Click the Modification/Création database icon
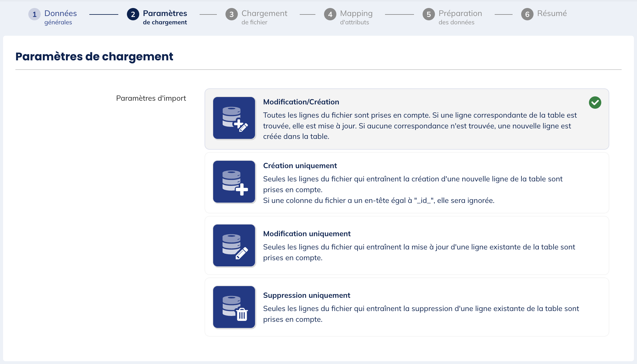The width and height of the screenshot is (637, 364). [234, 118]
